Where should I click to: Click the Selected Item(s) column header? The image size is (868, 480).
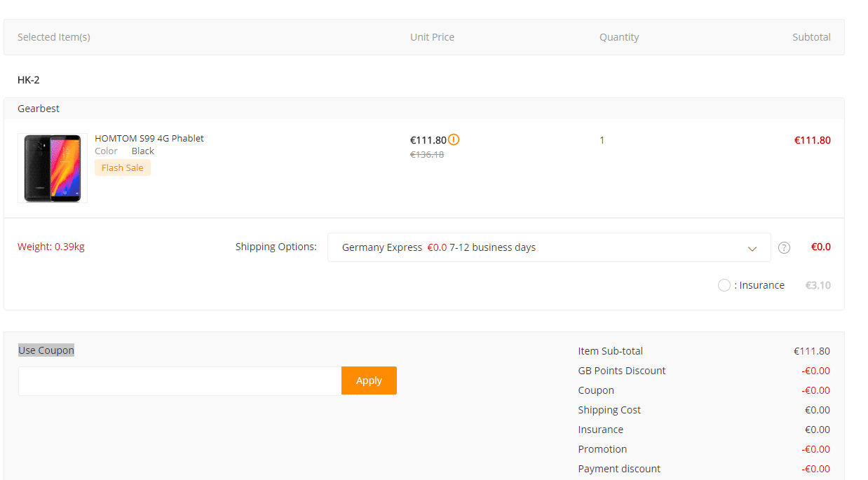click(54, 37)
